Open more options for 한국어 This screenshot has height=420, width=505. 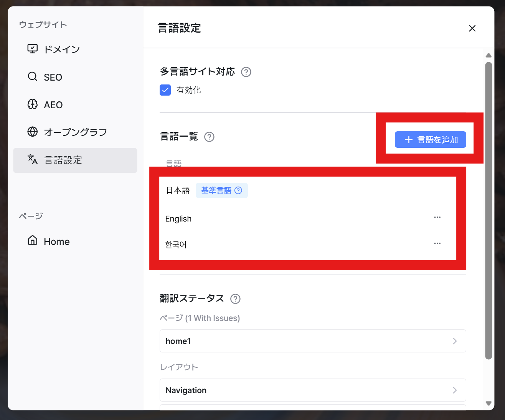click(437, 243)
